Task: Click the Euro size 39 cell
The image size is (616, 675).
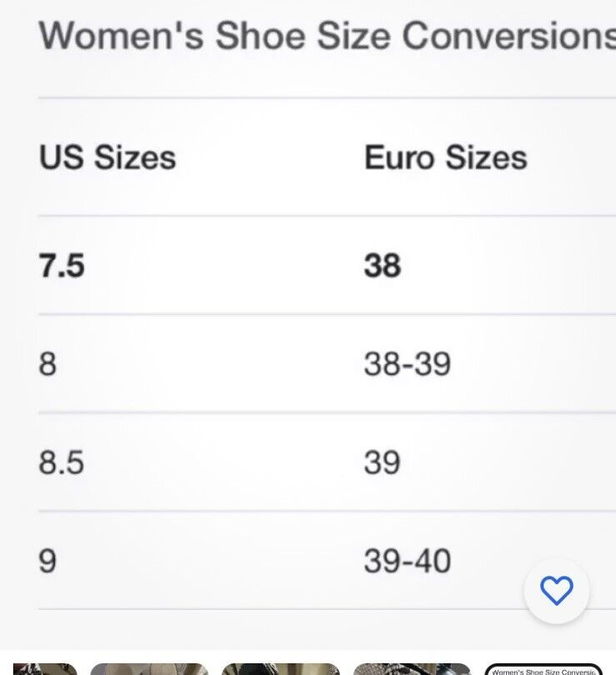Action: (383, 462)
